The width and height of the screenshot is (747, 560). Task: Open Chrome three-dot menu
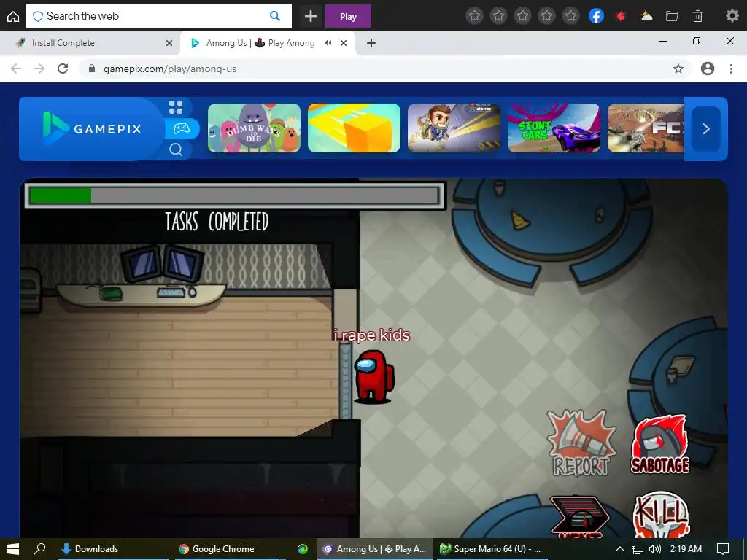731,69
